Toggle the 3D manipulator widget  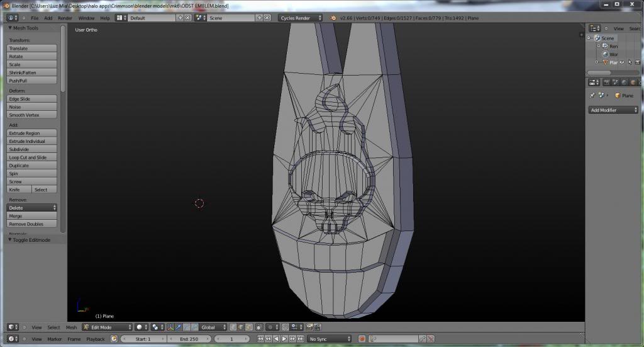(x=170, y=327)
